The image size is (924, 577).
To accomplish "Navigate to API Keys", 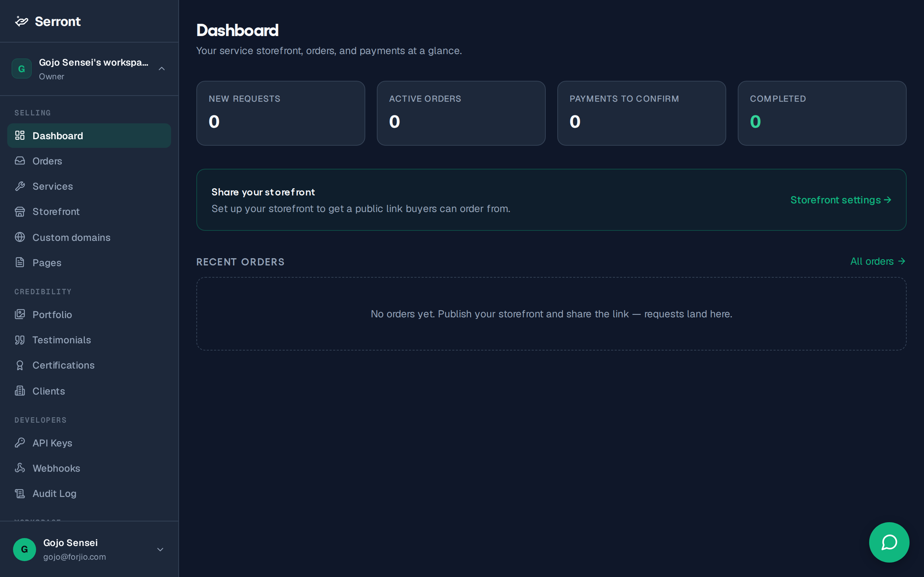I will [x=89, y=443].
